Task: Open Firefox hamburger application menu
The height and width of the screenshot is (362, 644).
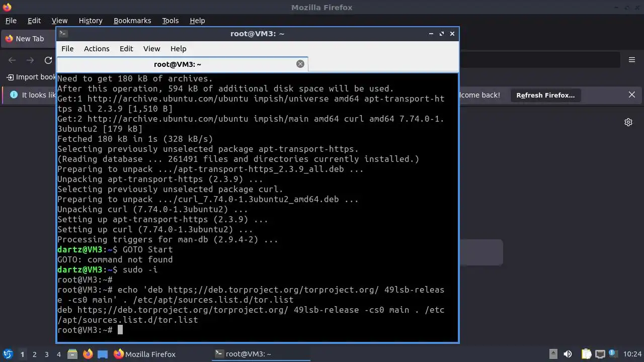Action: (632, 60)
